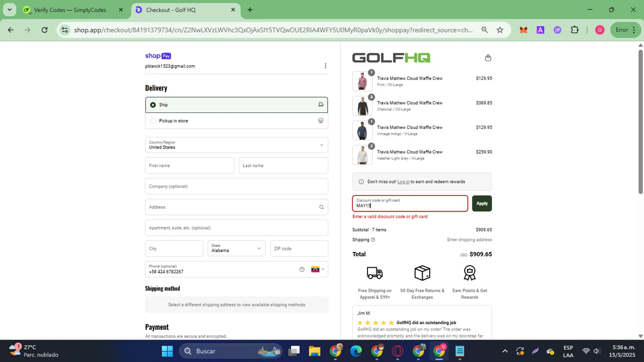644x362 pixels.
Task: Click the shipping info question icon
Action: pos(373,240)
